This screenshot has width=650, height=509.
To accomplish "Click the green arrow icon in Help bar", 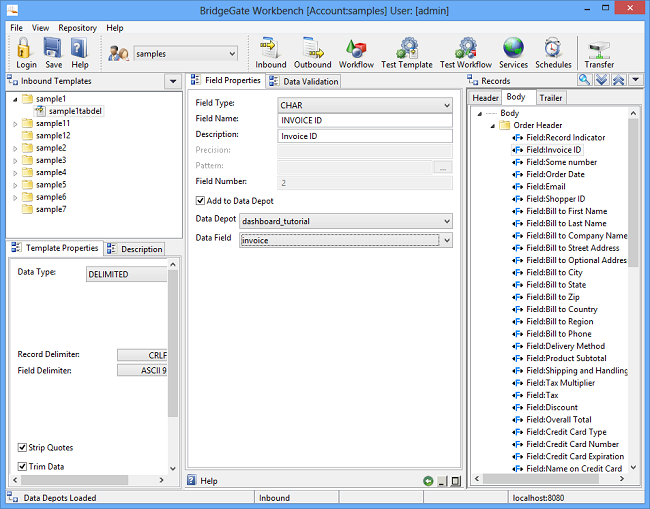I will click(428, 481).
